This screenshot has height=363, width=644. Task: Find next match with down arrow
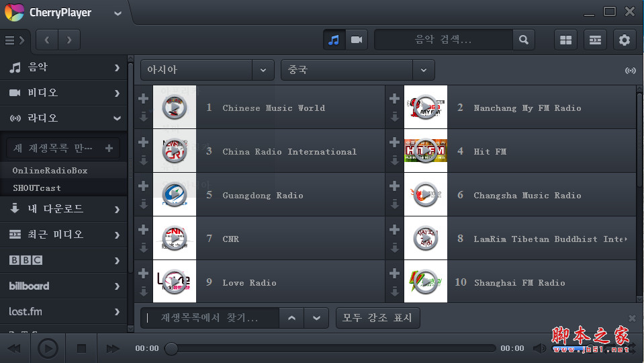316,318
